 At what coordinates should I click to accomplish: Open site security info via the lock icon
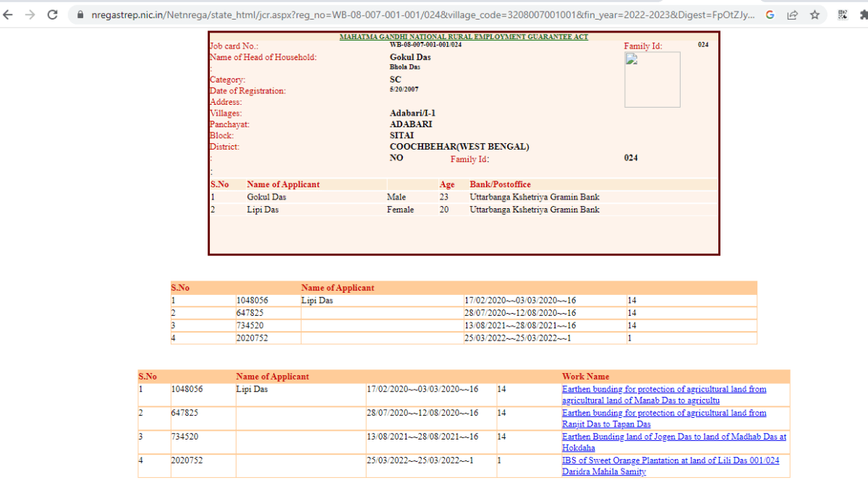(x=80, y=13)
